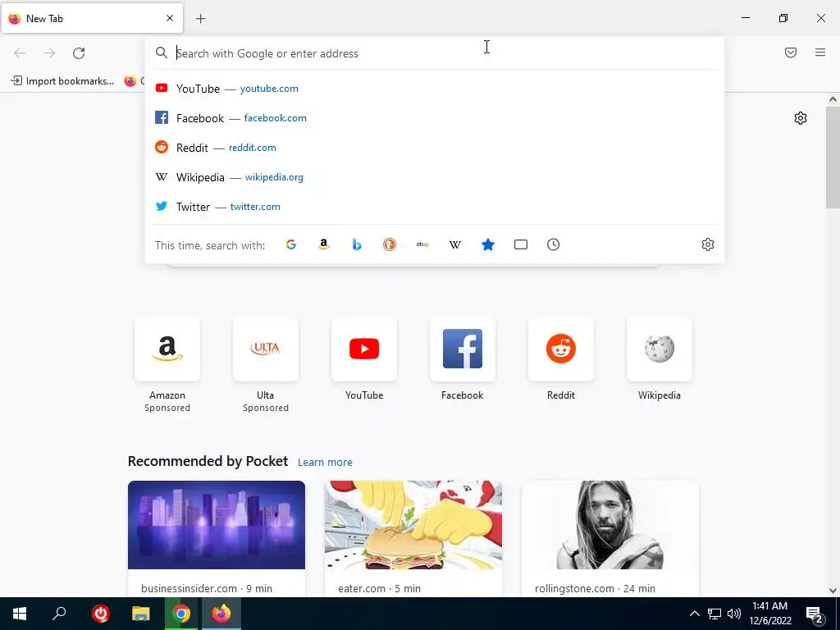Focus the address bar search field
The width and height of the screenshot is (840, 630).
434,53
